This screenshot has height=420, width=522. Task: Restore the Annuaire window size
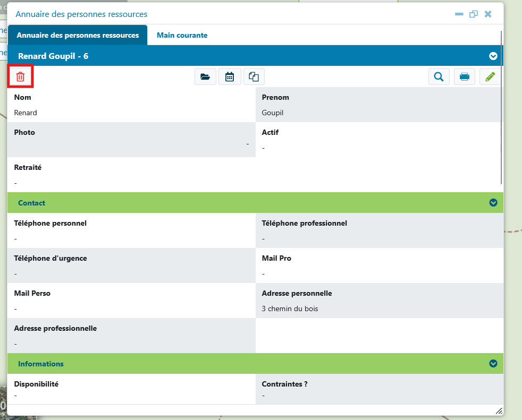coord(474,14)
